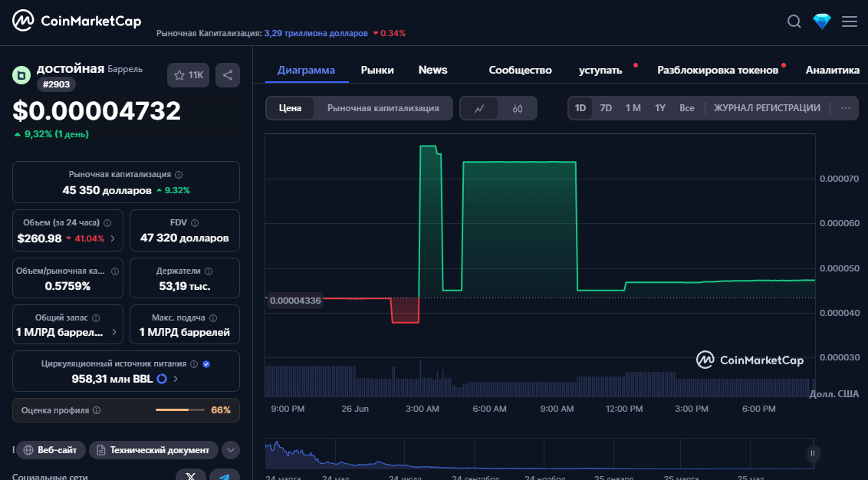
Task: Select the 7D time range
Action: pyautogui.click(x=607, y=108)
